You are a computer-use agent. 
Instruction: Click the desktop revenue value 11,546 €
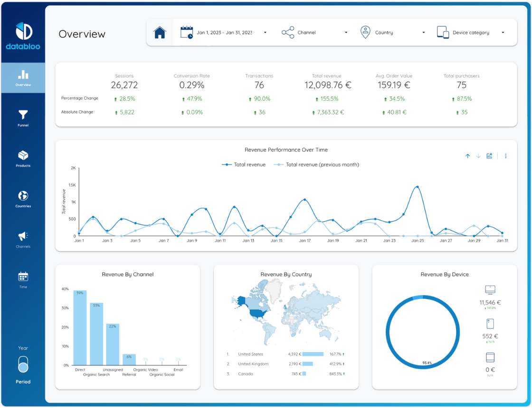pos(490,303)
